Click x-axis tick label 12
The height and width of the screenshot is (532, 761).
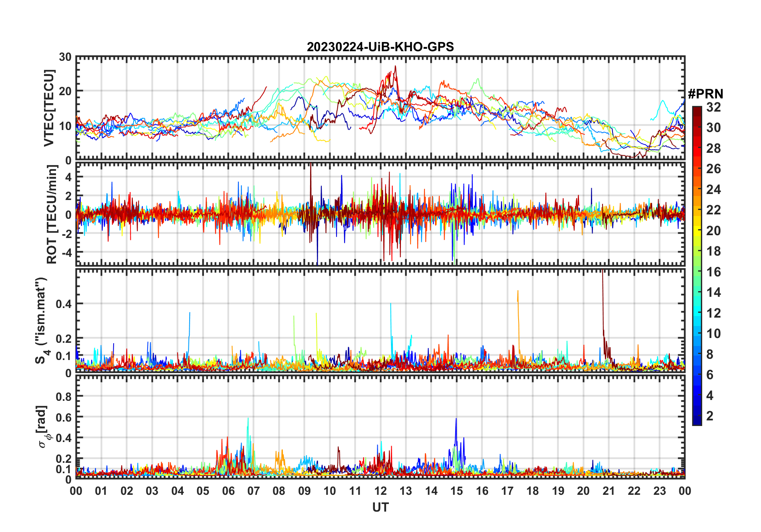(x=380, y=491)
